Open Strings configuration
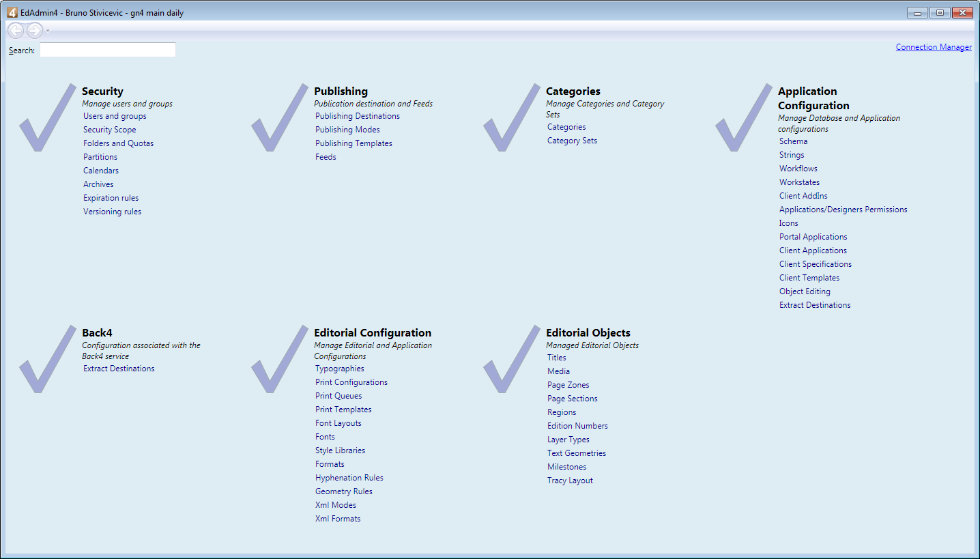This screenshot has width=980, height=559. coord(792,155)
